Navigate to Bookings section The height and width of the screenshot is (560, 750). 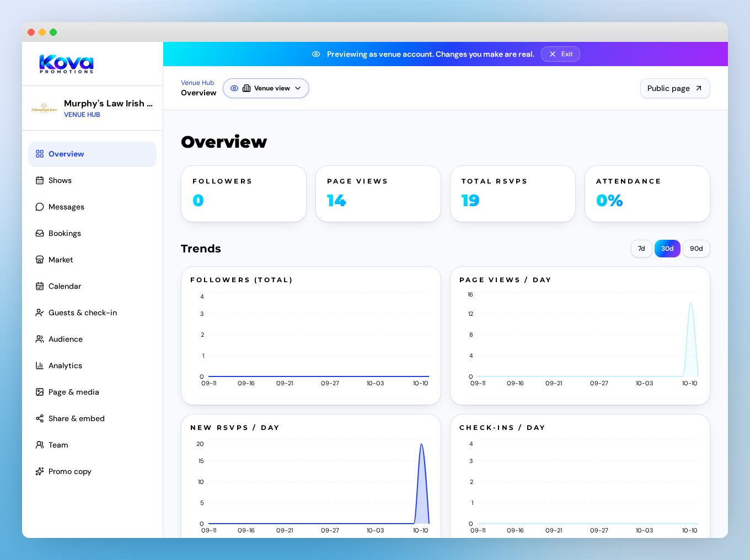click(x=92, y=233)
